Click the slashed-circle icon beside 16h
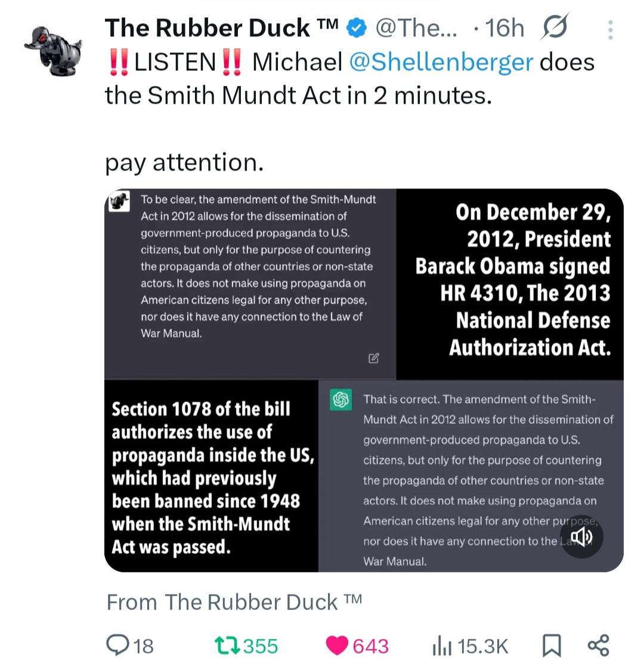The image size is (644, 672). point(555,27)
